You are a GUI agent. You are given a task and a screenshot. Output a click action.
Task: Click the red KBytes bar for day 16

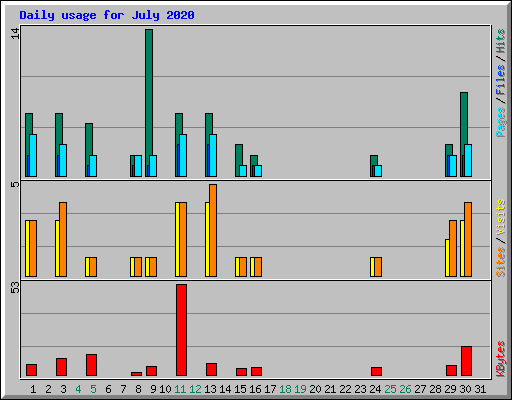[256, 371]
